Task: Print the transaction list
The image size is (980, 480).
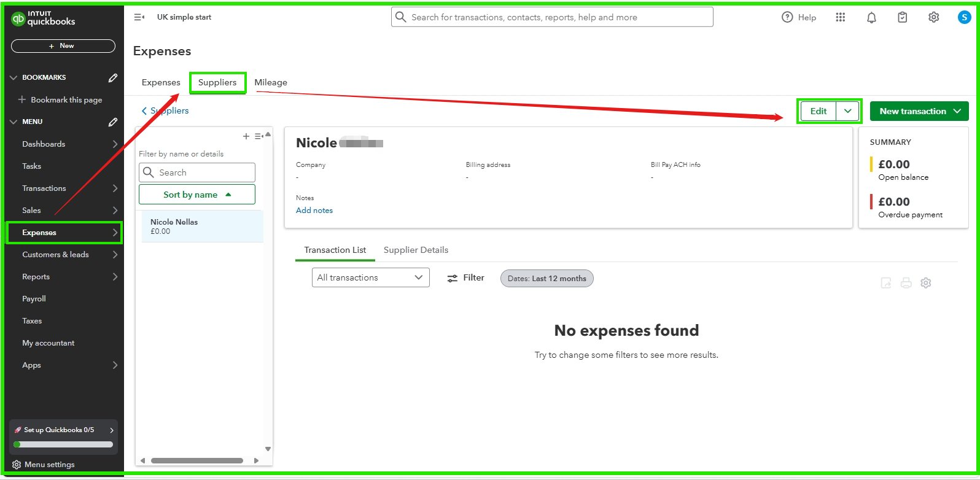Action: 906,283
